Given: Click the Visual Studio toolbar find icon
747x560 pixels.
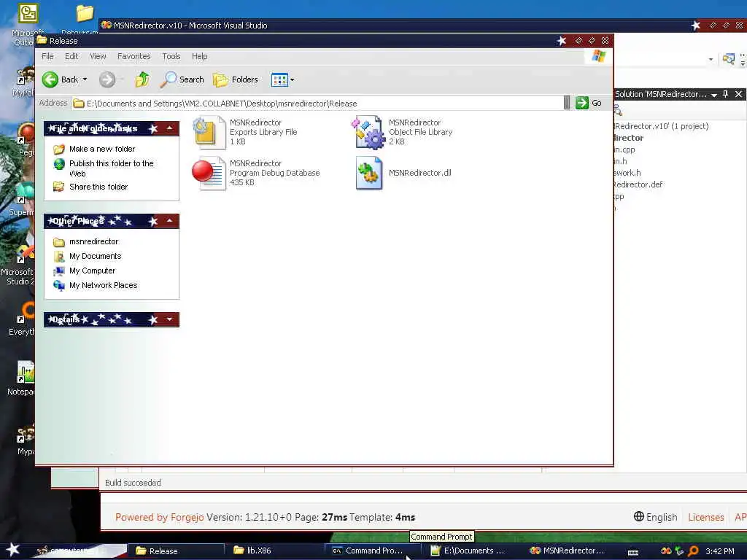Looking at the screenshot, I should [x=729, y=59].
